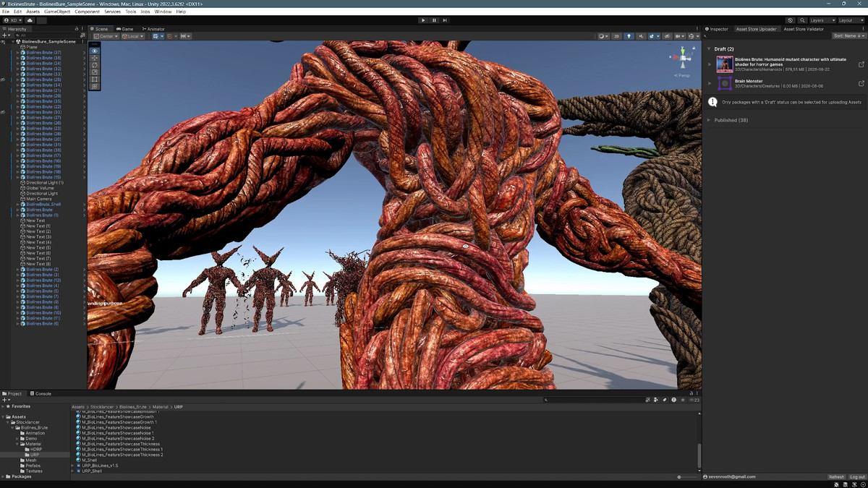The image size is (868, 488).
Task: Open the Local rotation dropdown
Action: point(132,36)
